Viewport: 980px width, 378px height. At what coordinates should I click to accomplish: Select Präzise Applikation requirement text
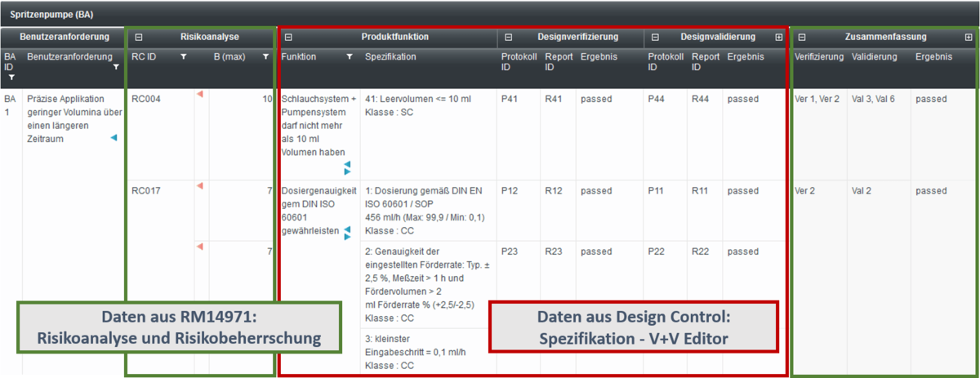[x=73, y=119]
